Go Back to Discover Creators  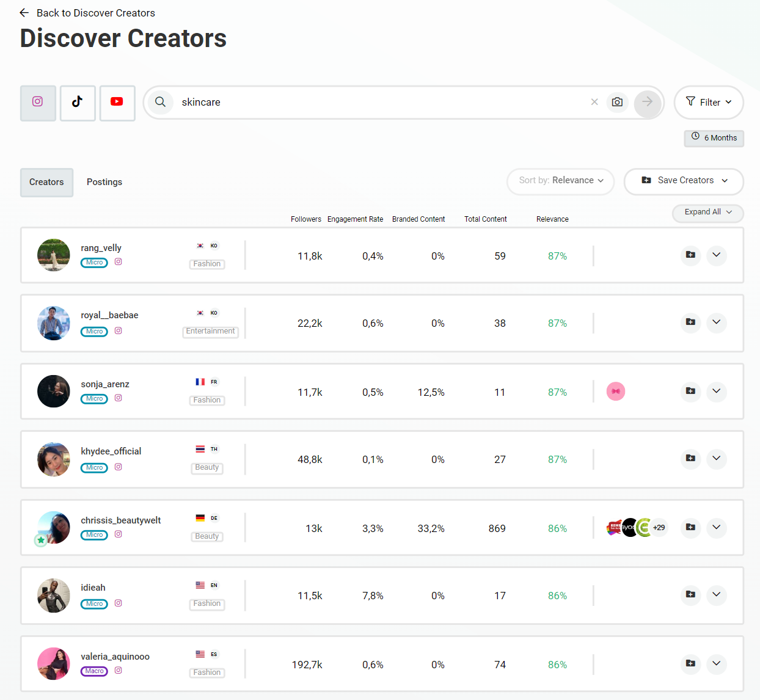click(87, 13)
